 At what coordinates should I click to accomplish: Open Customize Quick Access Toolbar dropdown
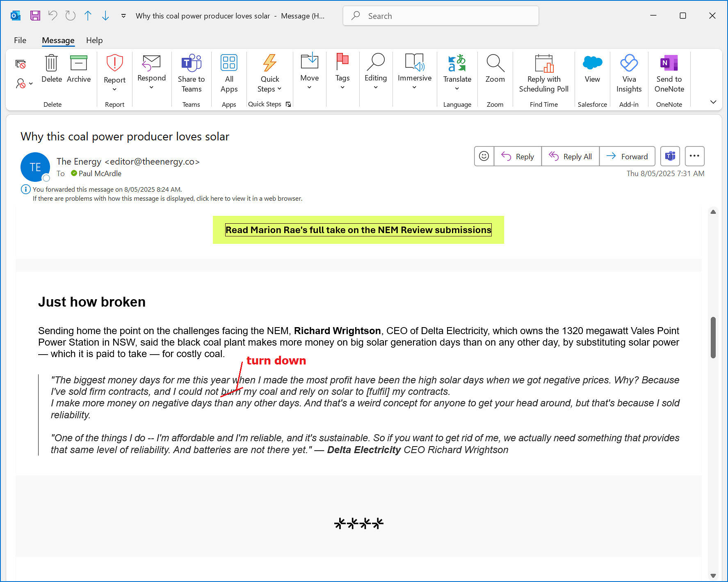pyautogui.click(x=123, y=16)
